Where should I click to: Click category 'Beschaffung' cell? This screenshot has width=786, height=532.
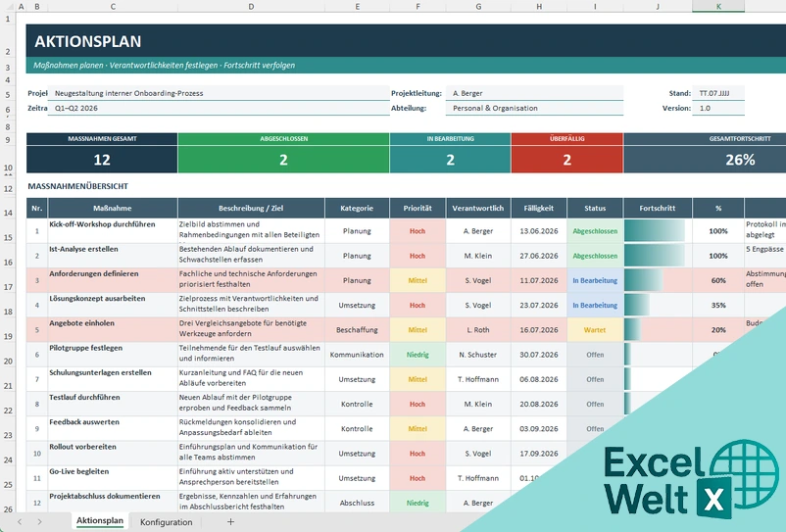[357, 330]
